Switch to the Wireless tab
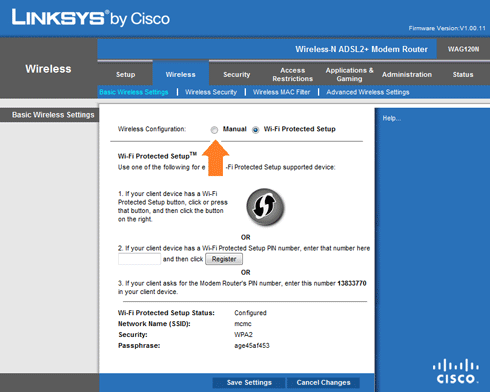 tap(181, 74)
